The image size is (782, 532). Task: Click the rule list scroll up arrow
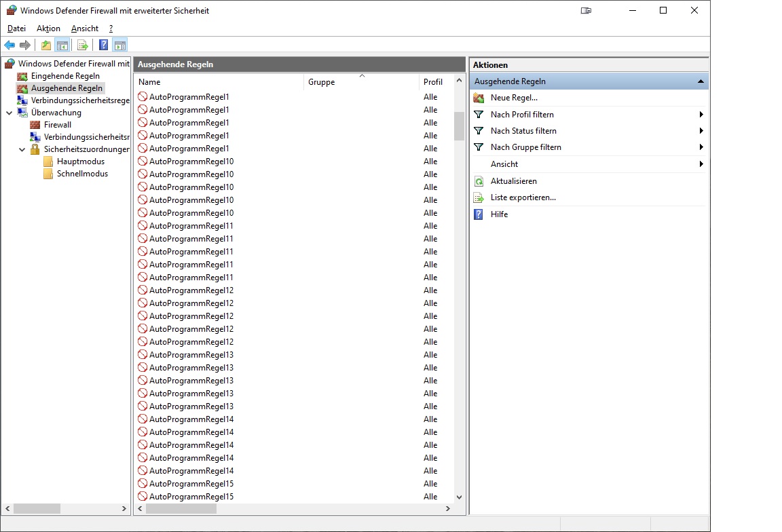coord(460,80)
